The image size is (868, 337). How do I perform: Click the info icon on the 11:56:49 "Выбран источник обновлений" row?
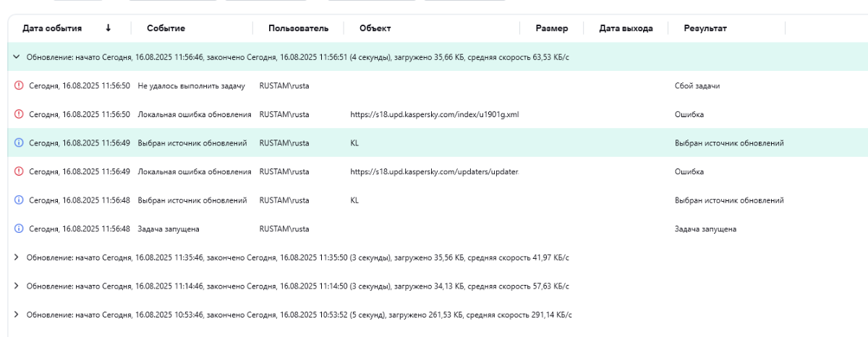tap(19, 143)
